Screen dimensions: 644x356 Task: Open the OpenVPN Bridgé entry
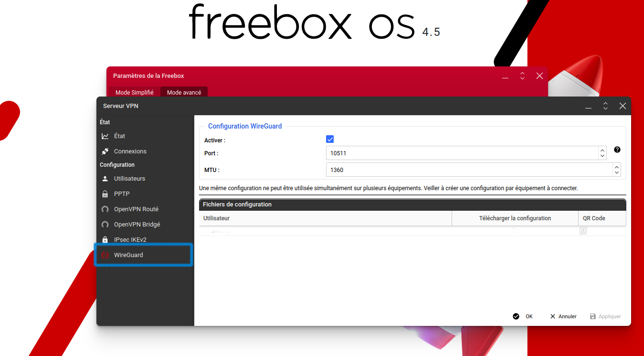(x=145, y=225)
